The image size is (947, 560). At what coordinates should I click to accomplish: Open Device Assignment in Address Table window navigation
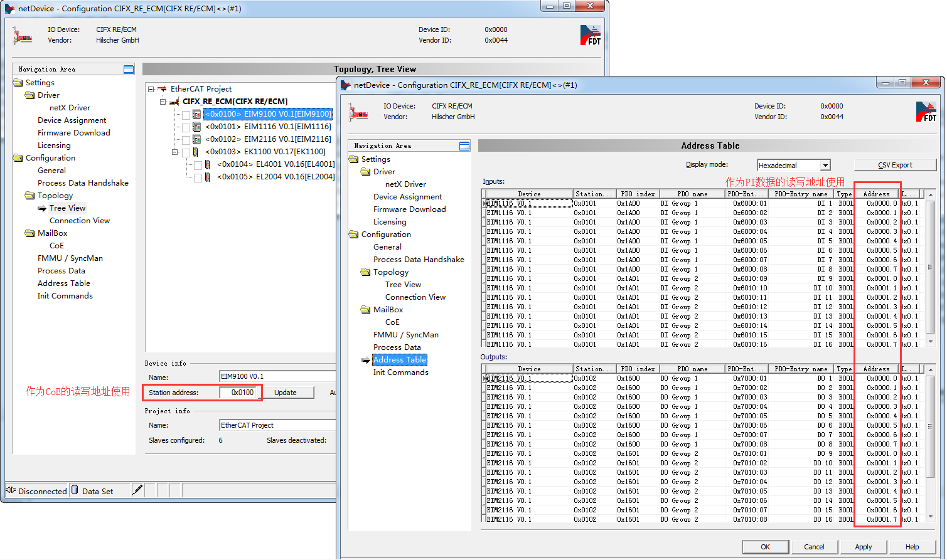[408, 197]
